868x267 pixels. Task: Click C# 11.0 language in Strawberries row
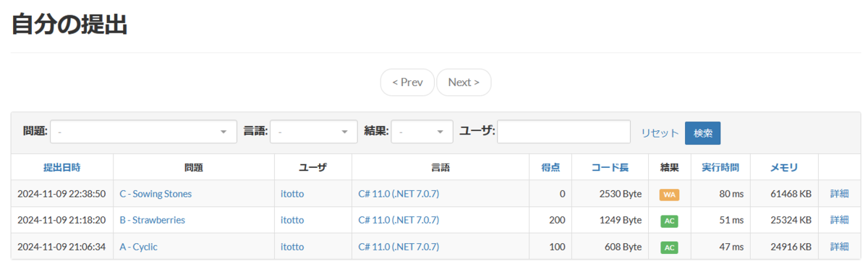point(399,220)
